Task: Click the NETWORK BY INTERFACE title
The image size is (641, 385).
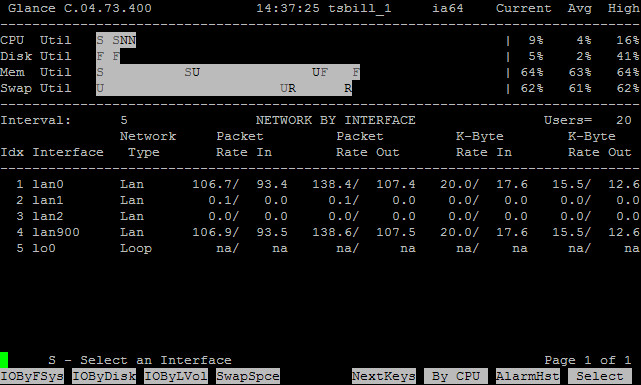Action: (336, 120)
